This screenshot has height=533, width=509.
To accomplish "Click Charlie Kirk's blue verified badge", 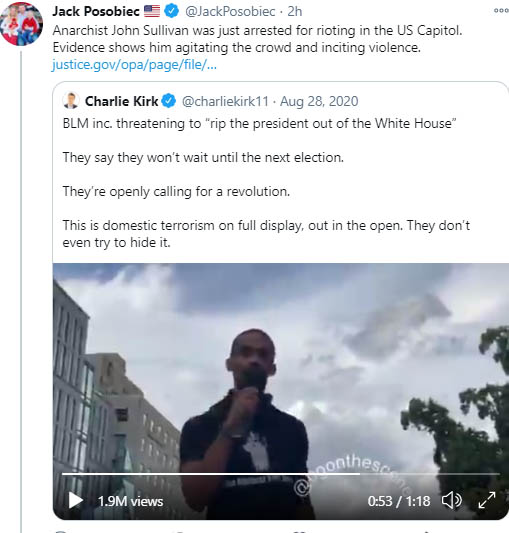I will click(x=168, y=101).
